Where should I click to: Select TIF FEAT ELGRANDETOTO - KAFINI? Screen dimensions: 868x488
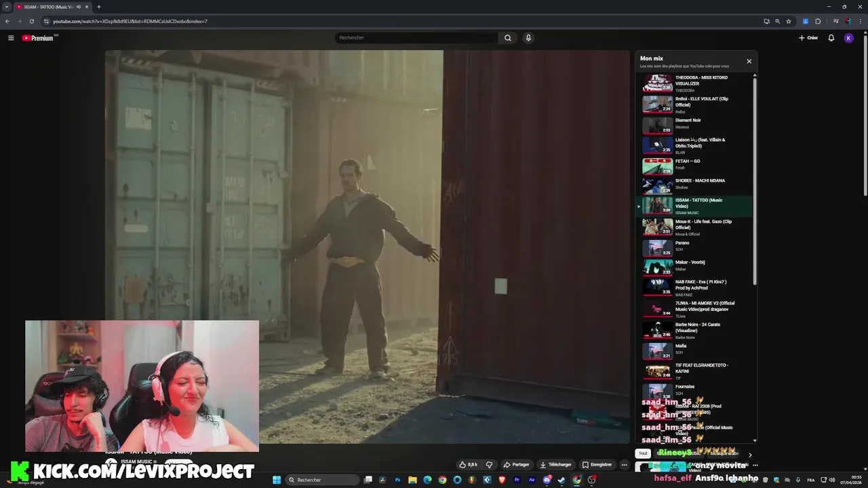pyautogui.click(x=695, y=370)
